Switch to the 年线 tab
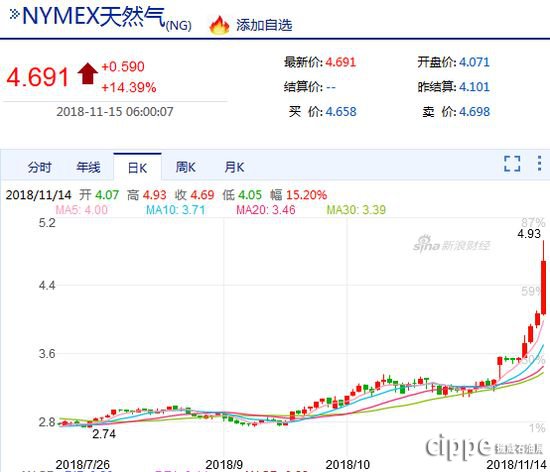550x472 pixels. click(x=88, y=167)
